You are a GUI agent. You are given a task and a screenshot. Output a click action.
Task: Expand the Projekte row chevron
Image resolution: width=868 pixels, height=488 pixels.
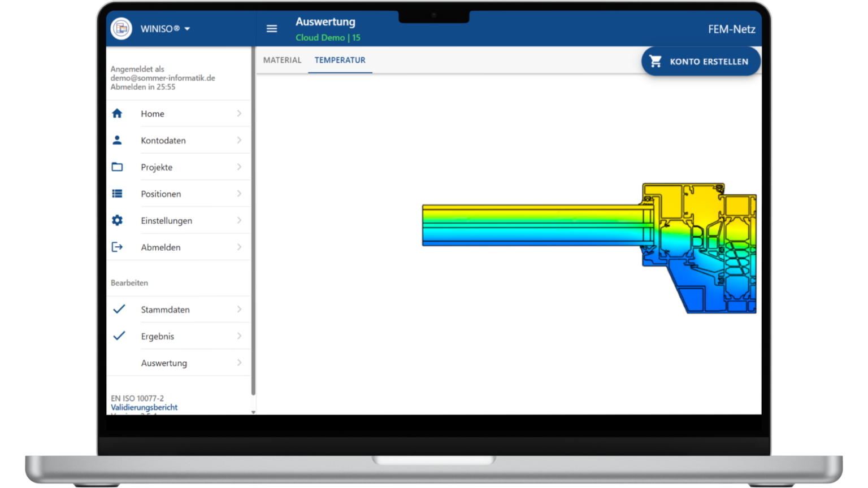click(x=239, y=167)
